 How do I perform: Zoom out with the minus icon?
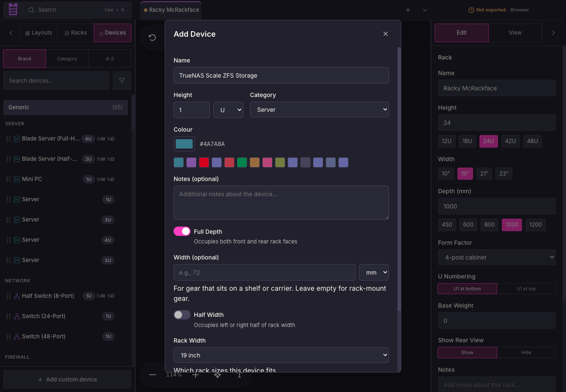[152, 375]
